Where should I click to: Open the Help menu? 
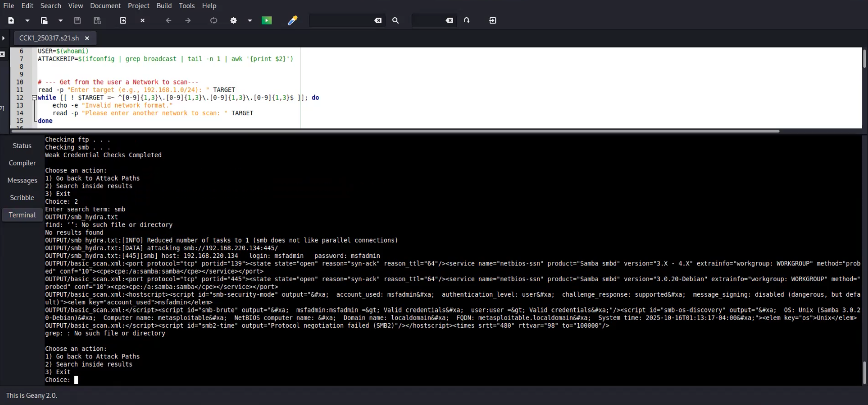pos(209,6)
